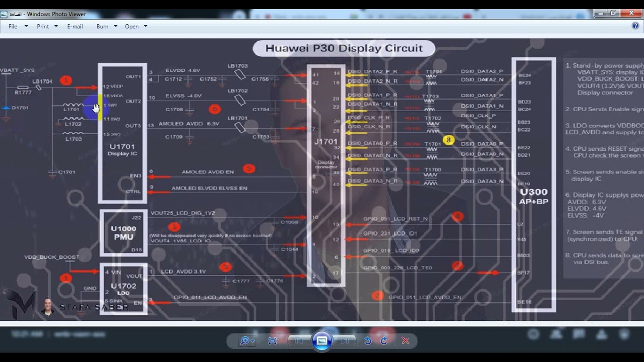This screenshot has height=362, width=644.
Task: Click the 'AMOLED AVDD EN' signal text
Action: tap(208, 172)
